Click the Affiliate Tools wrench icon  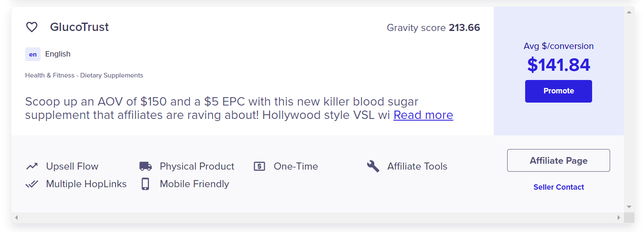coord(373,166)
